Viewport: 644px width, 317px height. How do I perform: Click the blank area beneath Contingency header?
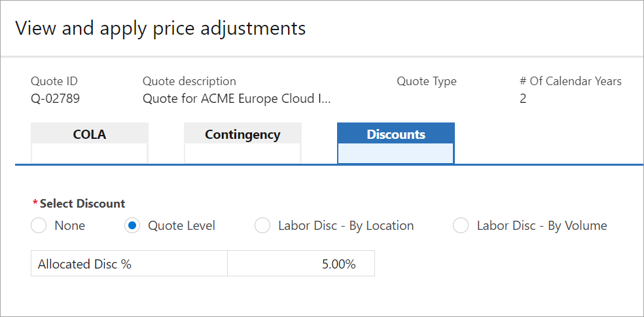(242, 153)
